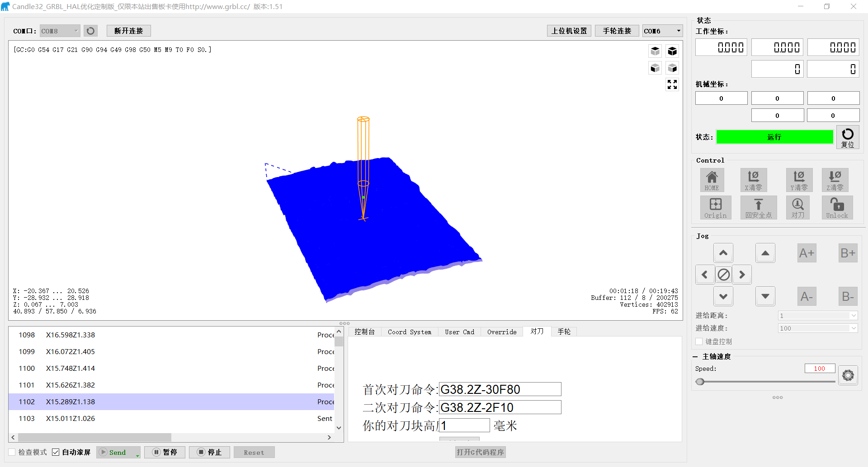Select G-code row 1098 X16.598Z1.338
Viewport: 868px width, 467px height.
click(x=171, y=335)
